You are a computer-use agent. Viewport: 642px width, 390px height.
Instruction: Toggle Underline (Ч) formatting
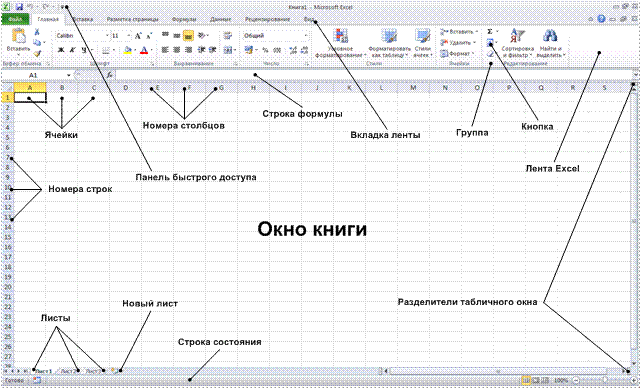pyautogui.click(x=84, y=50)
